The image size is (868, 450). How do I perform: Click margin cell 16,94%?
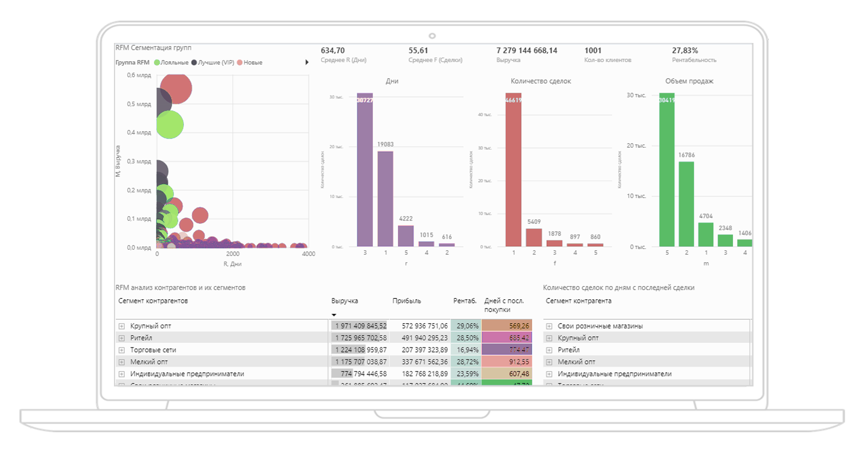pyautogui.click(x=467, y=350)
